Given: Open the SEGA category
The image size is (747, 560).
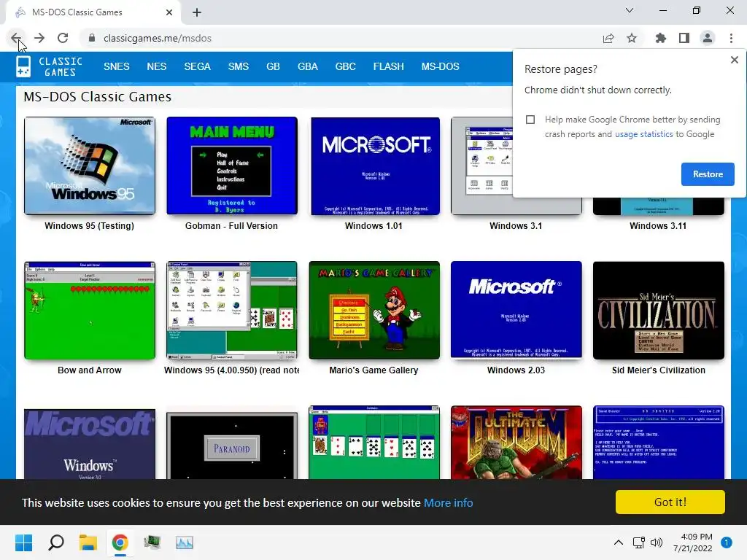Looking at the screenshot, I should (197, 66).
